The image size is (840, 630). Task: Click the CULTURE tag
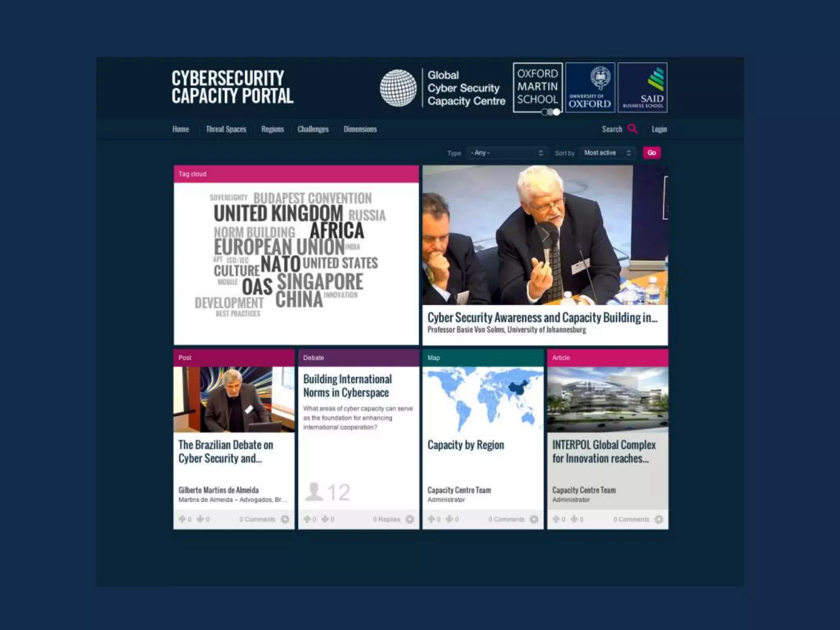[237, 271]
